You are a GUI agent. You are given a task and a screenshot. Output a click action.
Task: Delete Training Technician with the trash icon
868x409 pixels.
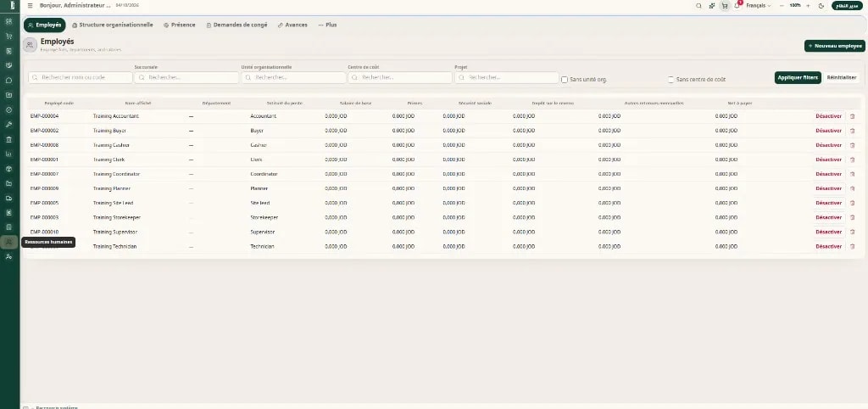click(x=852, y=246)
